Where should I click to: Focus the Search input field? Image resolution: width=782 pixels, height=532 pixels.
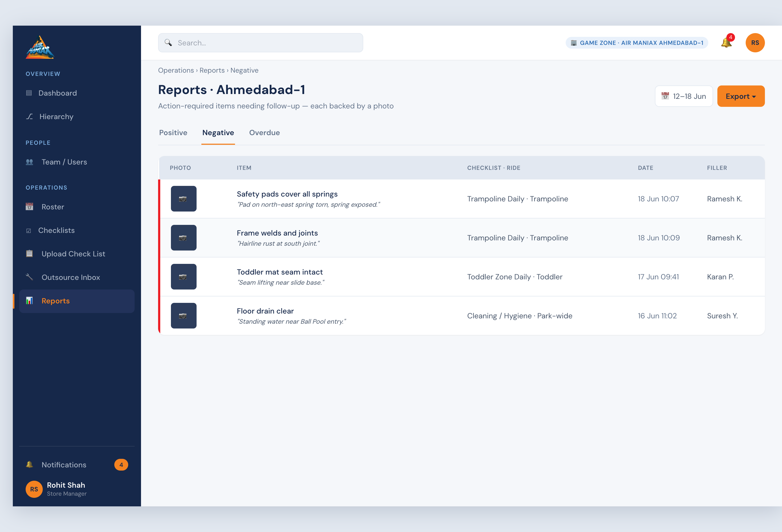coord(260,43)
